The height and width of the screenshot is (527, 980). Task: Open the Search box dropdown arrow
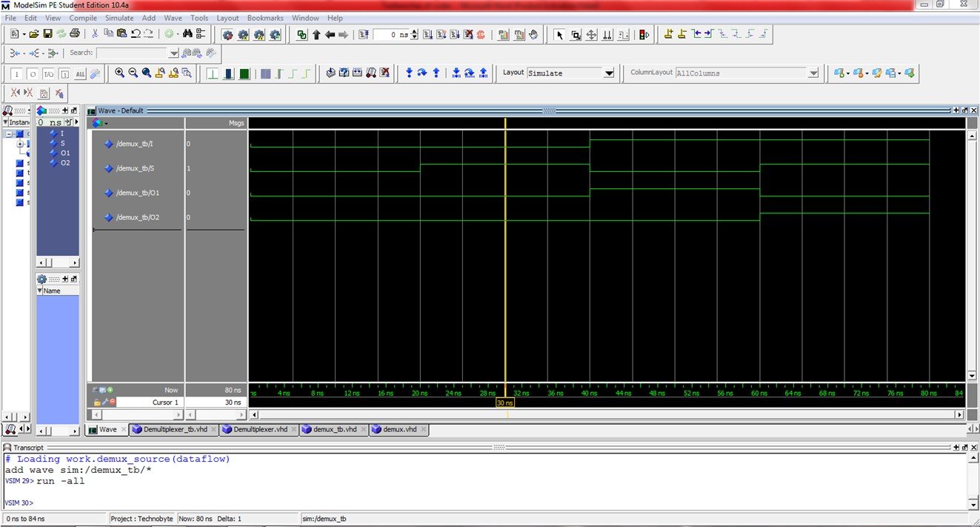click(174, 53)
